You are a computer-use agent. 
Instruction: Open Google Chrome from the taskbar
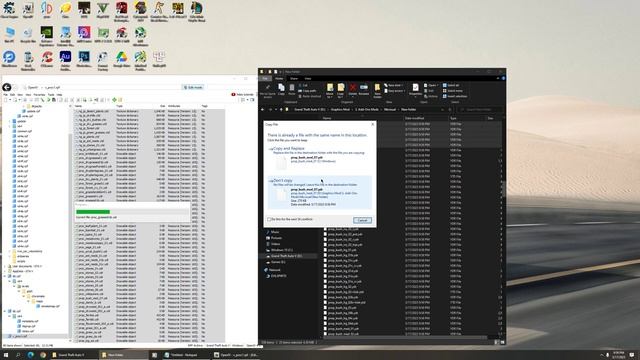tap(43, 355)
